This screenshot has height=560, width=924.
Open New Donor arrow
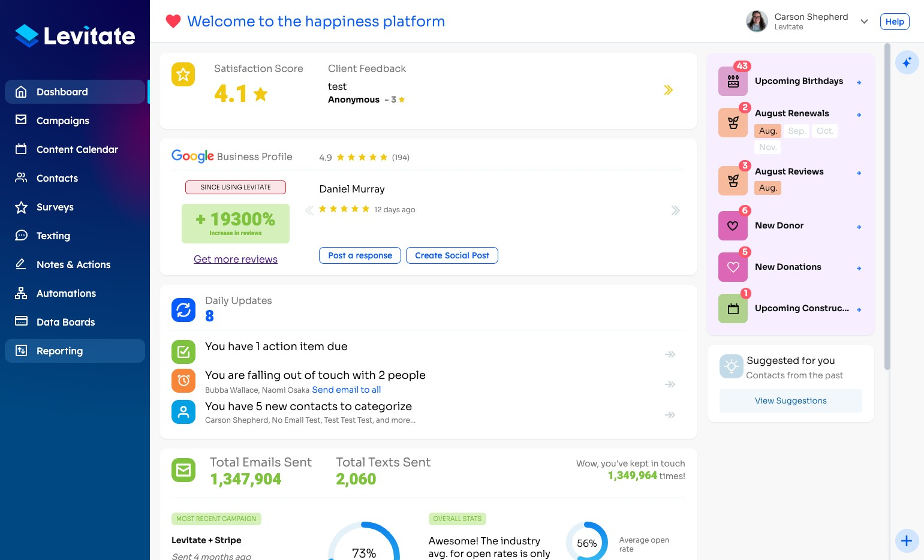click(x=859, y=227)
